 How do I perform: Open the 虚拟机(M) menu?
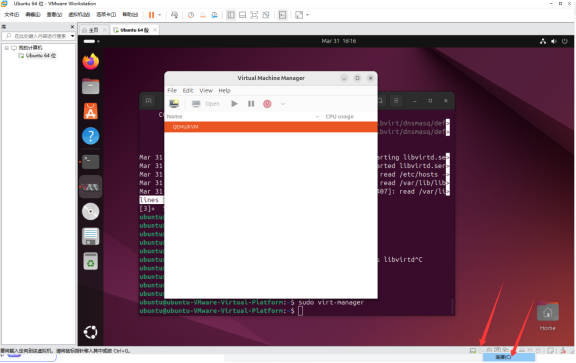coord(79,15)
